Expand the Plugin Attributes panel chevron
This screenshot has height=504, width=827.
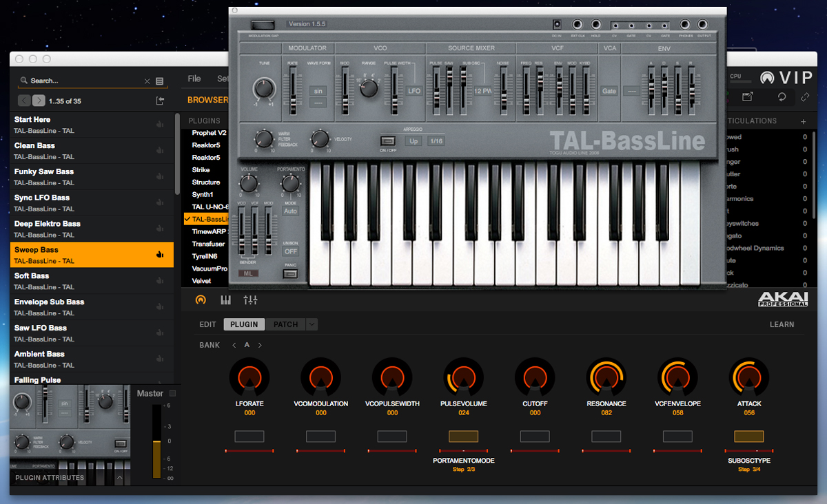(119, 477)
